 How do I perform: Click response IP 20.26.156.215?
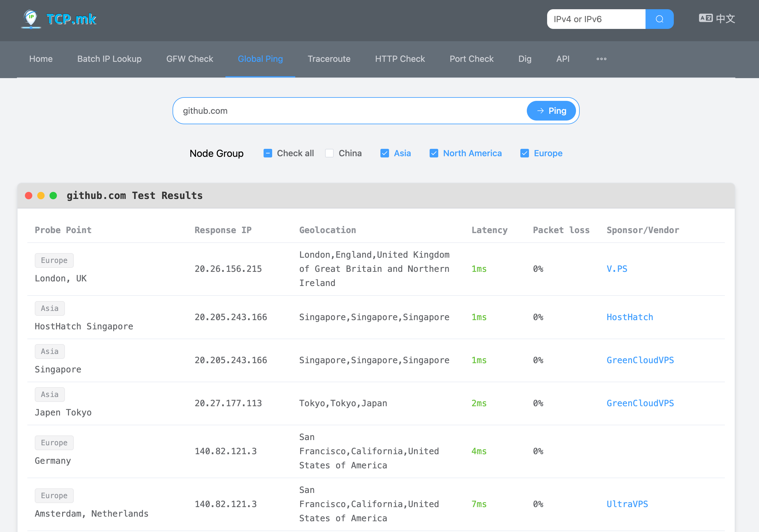tap(228, 269)
